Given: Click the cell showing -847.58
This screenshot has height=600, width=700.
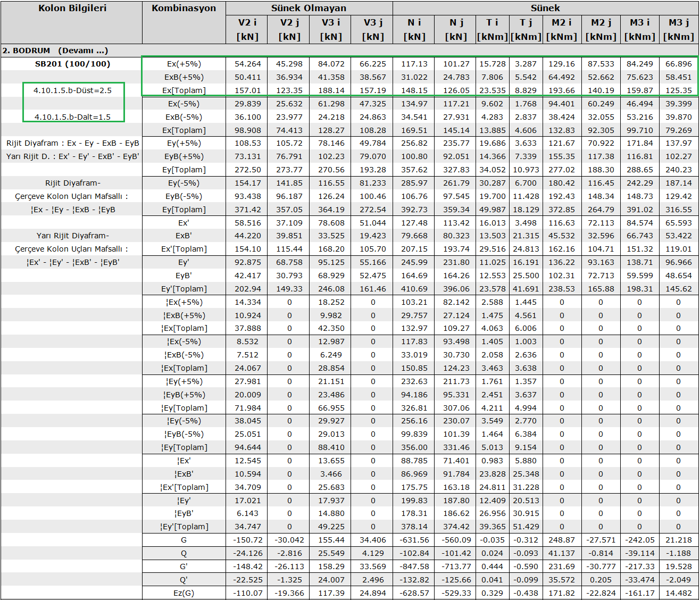Looking at the screenshot, I should [414, 566].
